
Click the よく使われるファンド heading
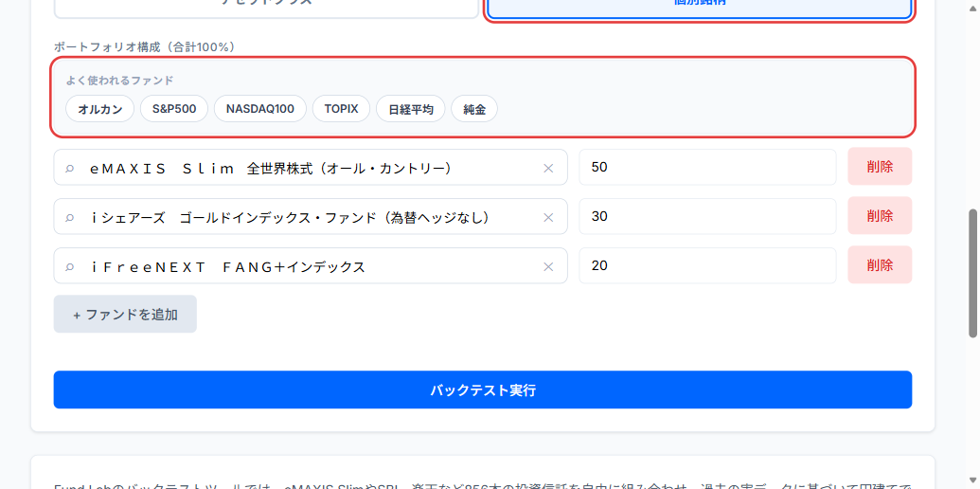(119, 80)
